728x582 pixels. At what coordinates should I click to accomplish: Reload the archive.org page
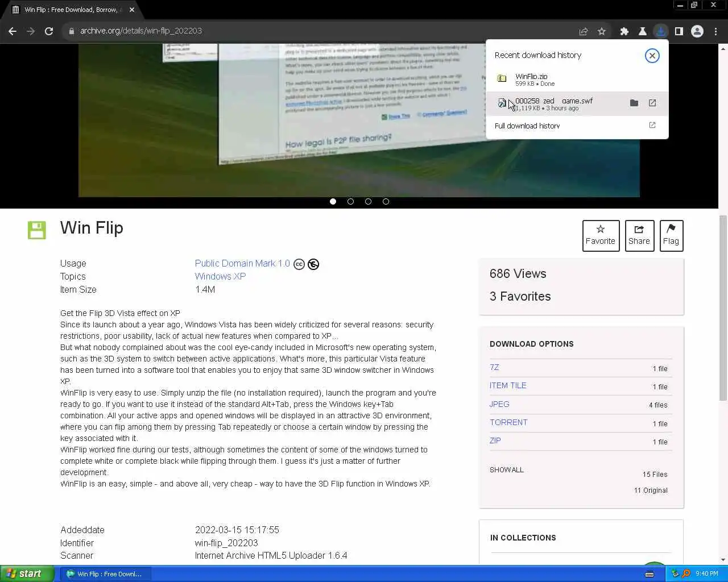pyautogui.click(x=49, y=31)
